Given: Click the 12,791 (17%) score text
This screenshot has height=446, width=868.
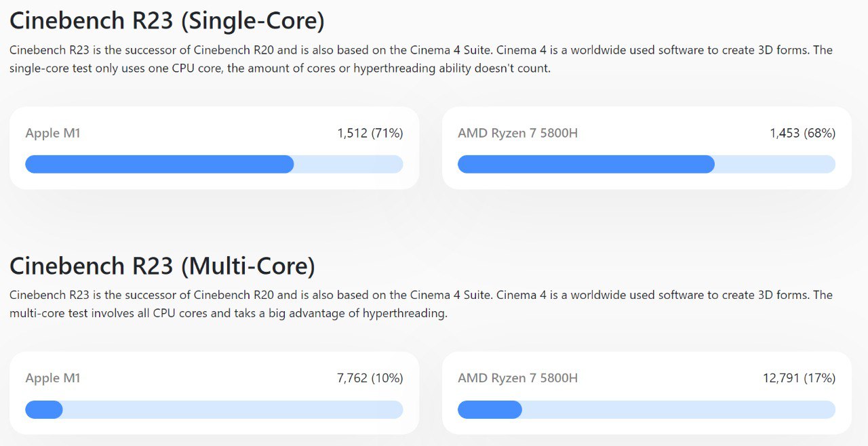Looking at the screenshot, I should [799, 378].
